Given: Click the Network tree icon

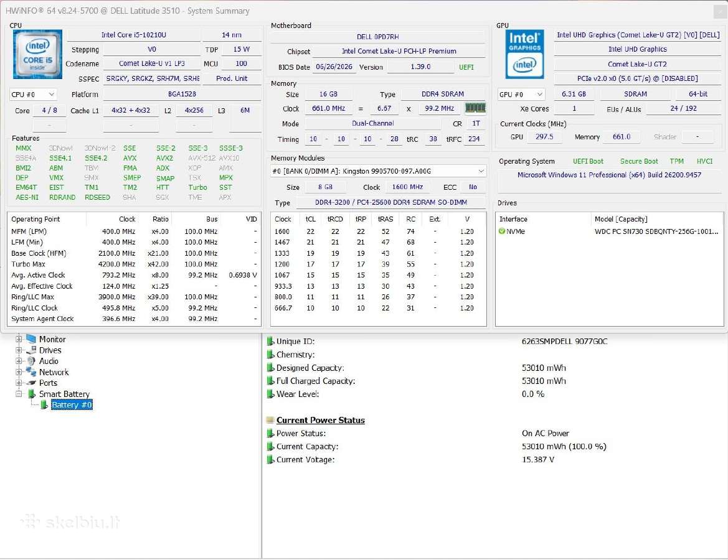Looking at the screenshot, I should coord(31,372).
